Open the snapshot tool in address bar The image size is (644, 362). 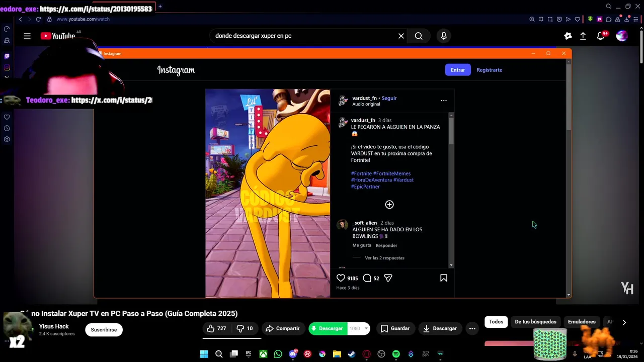[550, 19]
